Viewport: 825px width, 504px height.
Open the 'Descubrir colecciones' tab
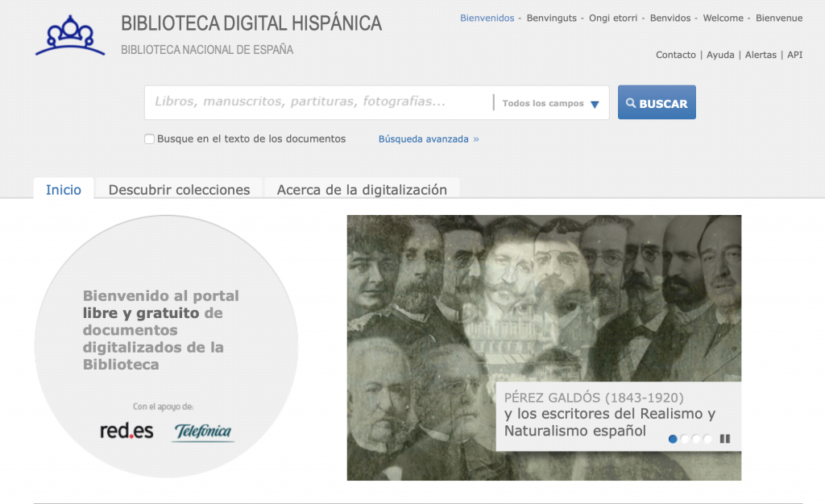pyautogui.click(x=179, y=189)
